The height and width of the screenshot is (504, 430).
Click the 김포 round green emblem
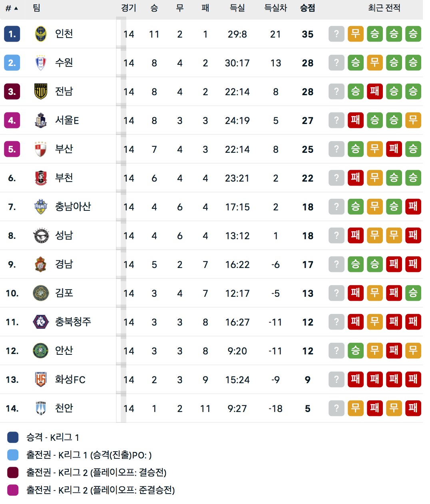[41, 293]
